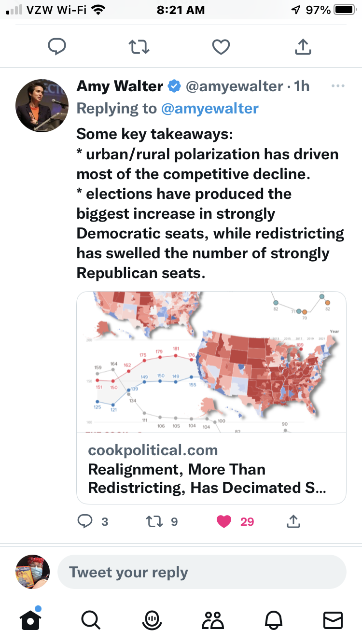This screenshot has width=362, height=644.
Task: Tap the Tweet your reply field
Action: point(202,572)
